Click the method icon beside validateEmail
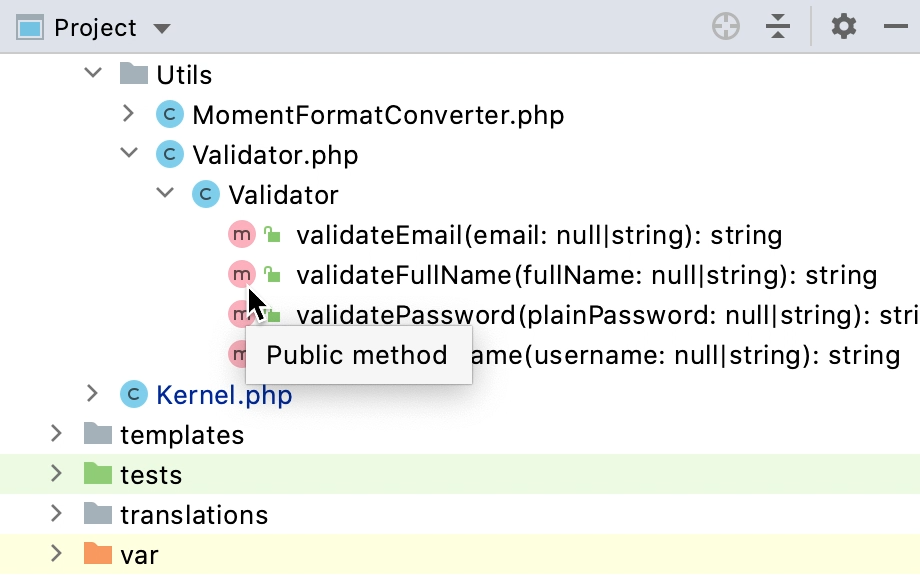The width and height of the screenshot is (920, 580). (242, 234)
